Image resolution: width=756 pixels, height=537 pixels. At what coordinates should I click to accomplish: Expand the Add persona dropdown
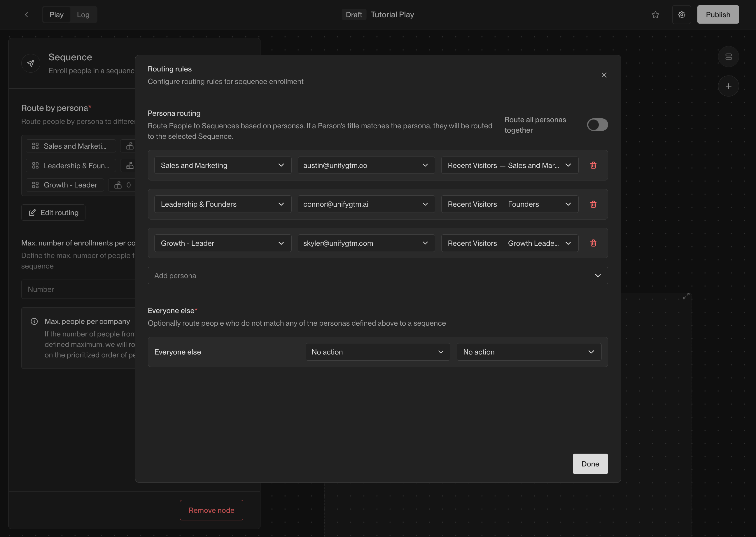tap(377, 275)
